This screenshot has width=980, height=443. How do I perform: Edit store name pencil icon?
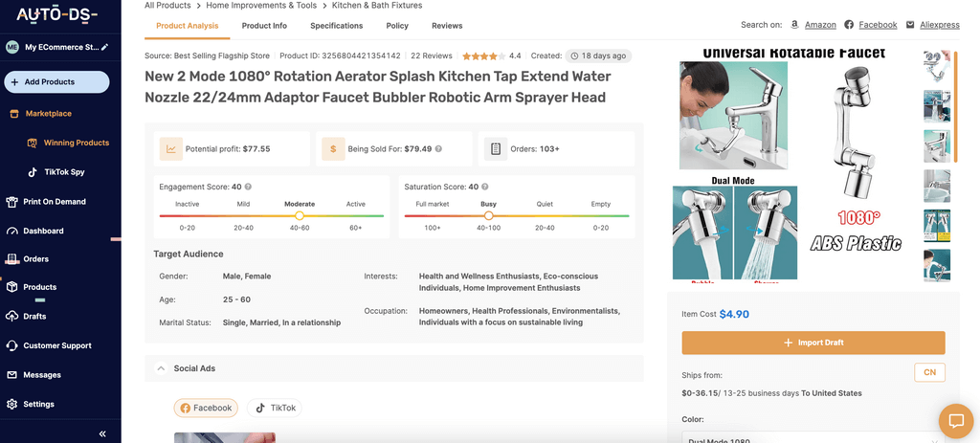point(105,47)
